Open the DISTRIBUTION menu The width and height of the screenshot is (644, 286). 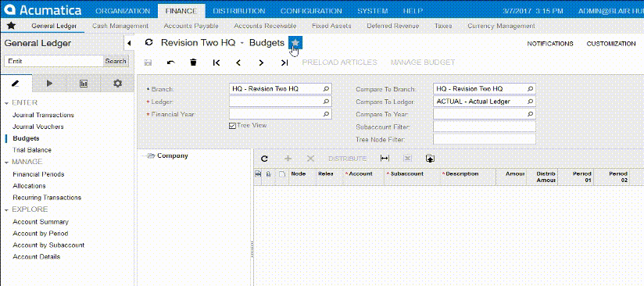tap(239, 11)
